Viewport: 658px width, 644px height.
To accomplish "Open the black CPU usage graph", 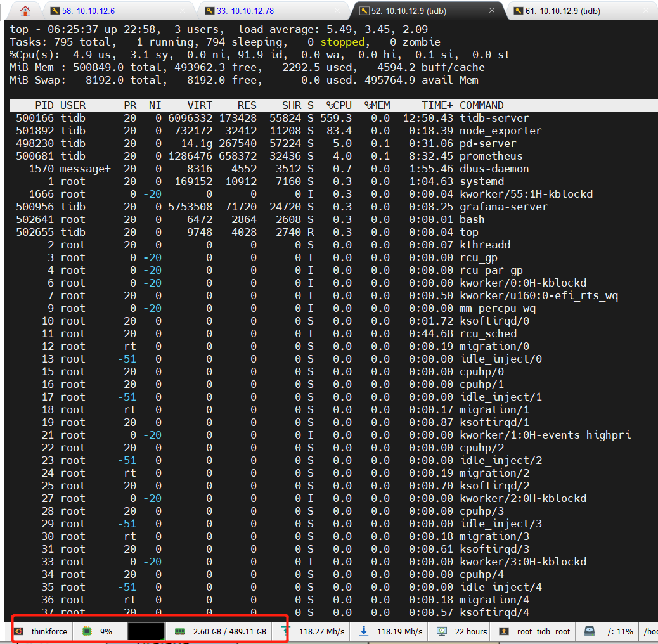I will point(146,631).
